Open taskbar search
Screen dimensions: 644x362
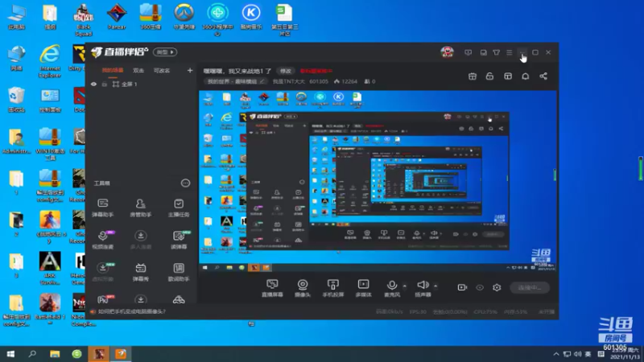pos(32,354)
